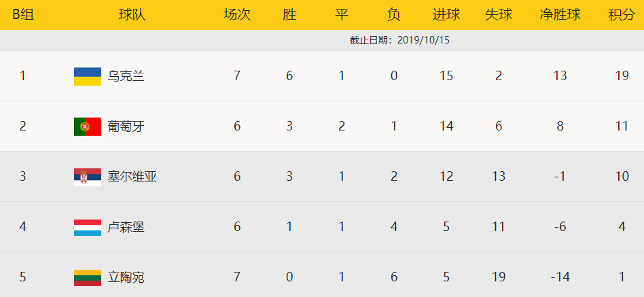
Task: Open the 乌克兰 team link
Action: pos(126,76)
